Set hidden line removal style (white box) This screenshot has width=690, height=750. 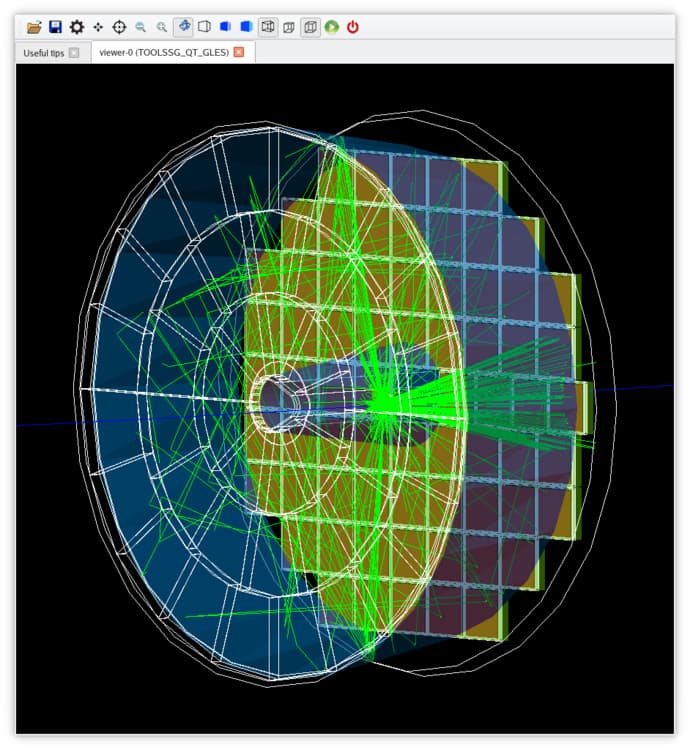click(204, 27)
